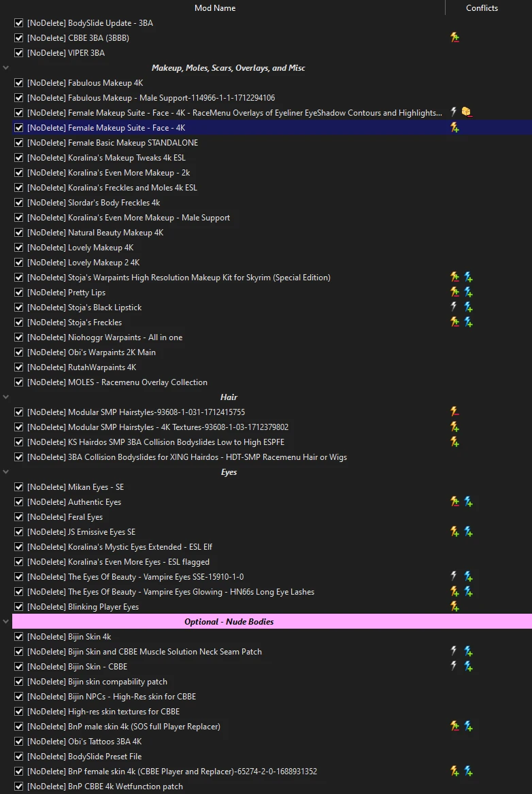Click the blue lightning icon for Stoja's Freckles
The image size is (532, 794).
pos(468,322)
